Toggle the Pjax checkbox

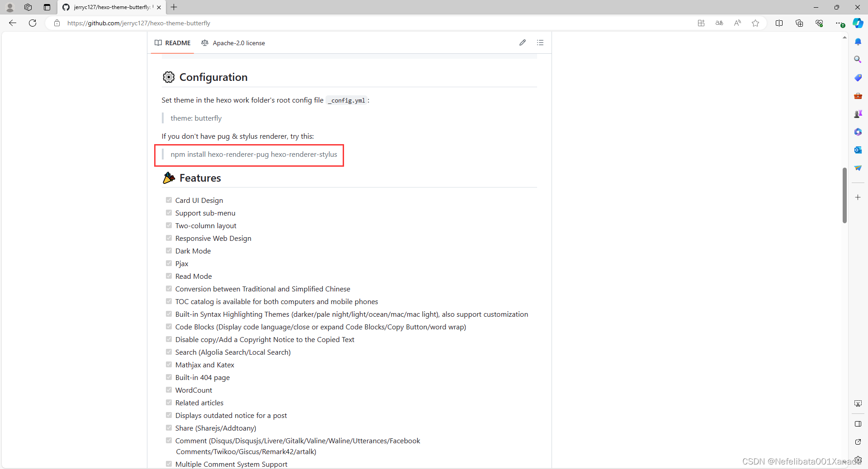(x=169, y=263)
